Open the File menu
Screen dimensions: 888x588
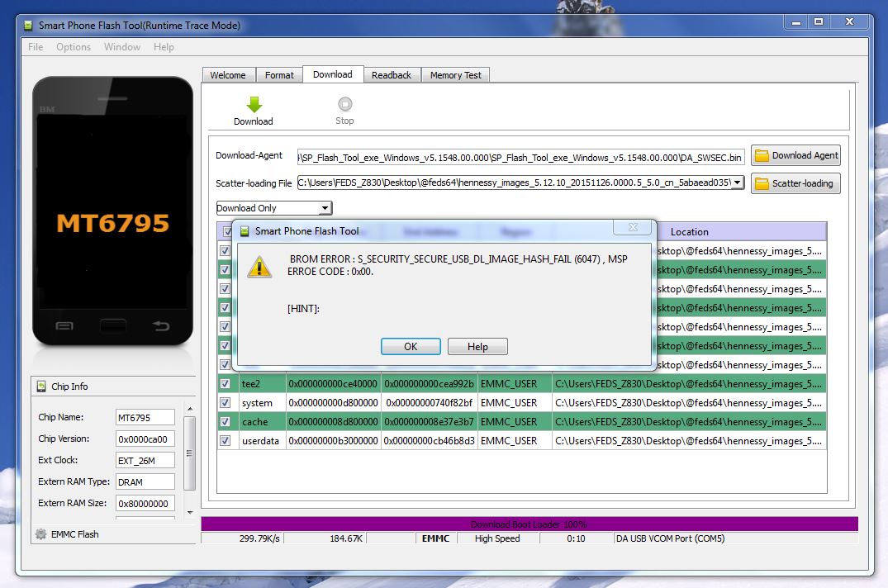[36, 47]
